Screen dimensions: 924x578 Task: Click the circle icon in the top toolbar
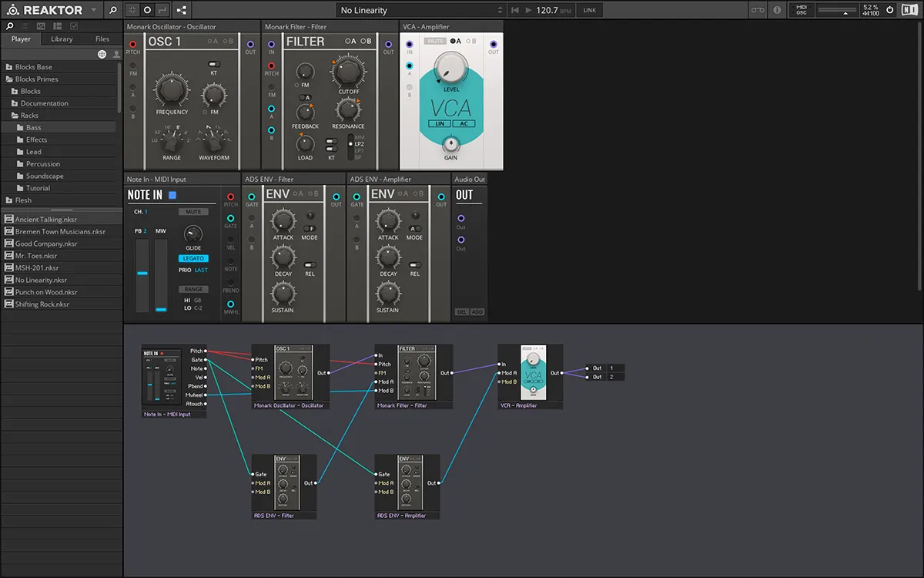coord(147,10)
